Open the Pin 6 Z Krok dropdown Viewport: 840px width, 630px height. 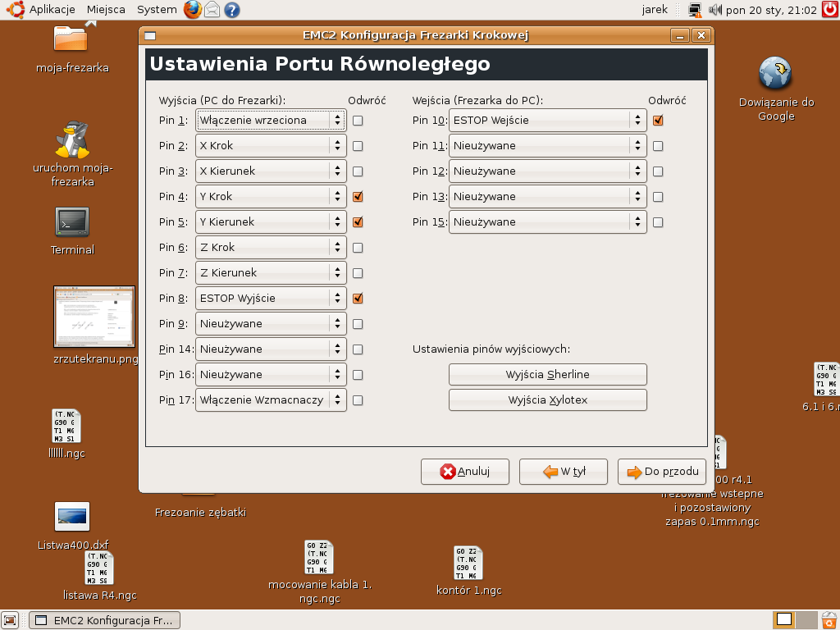tap(271, 248)
